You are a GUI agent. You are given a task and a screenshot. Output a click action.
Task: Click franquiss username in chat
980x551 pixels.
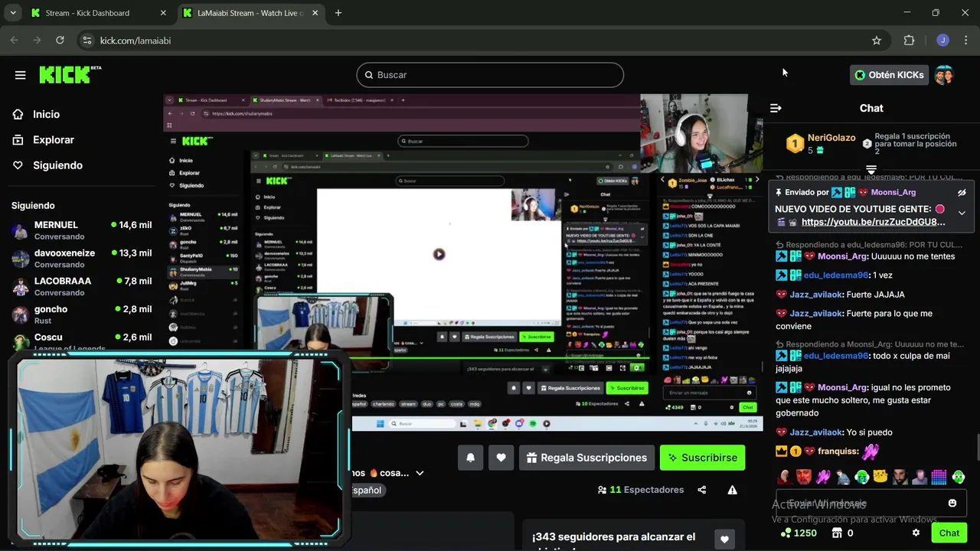(837, 452)
